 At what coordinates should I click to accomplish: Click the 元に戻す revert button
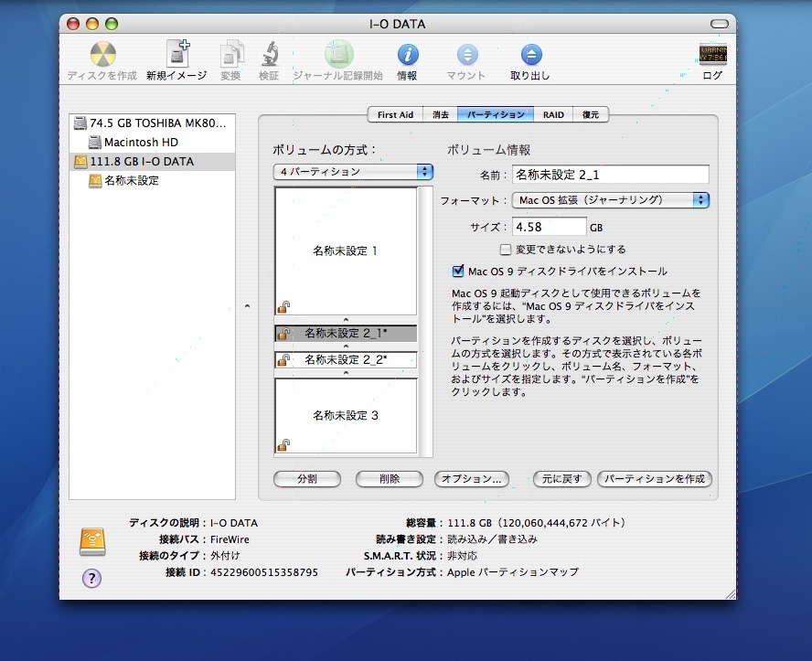(x=561, y=479)
